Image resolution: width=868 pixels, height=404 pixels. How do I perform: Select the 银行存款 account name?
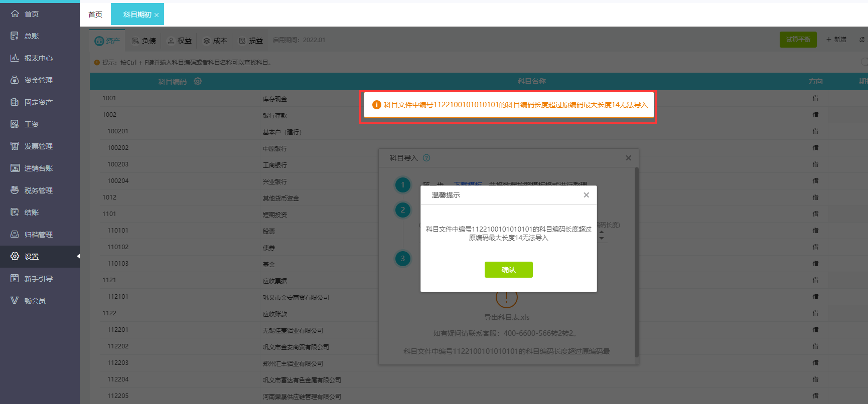coord(275,116)
